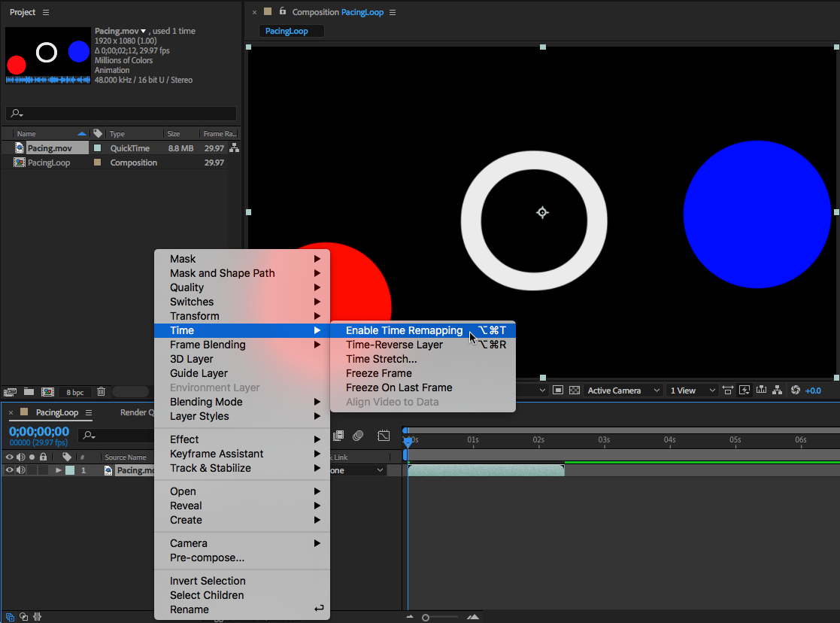Click the New Composition icon

47,392
